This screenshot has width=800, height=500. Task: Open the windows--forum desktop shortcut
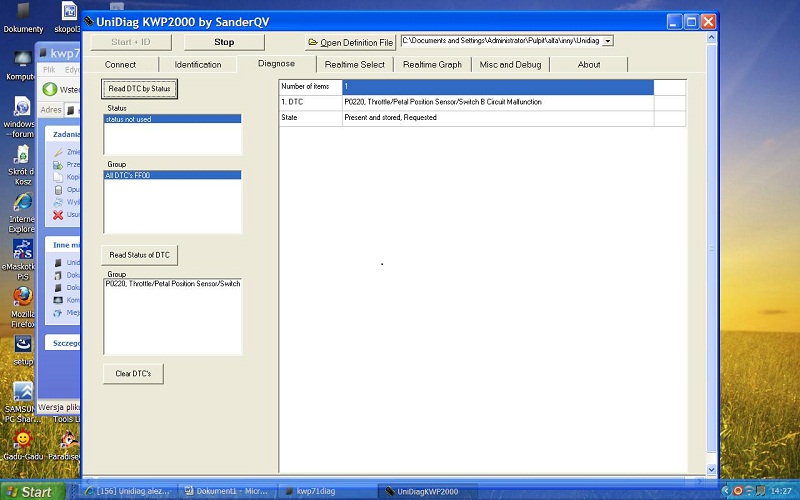click(x=20, y=117)
